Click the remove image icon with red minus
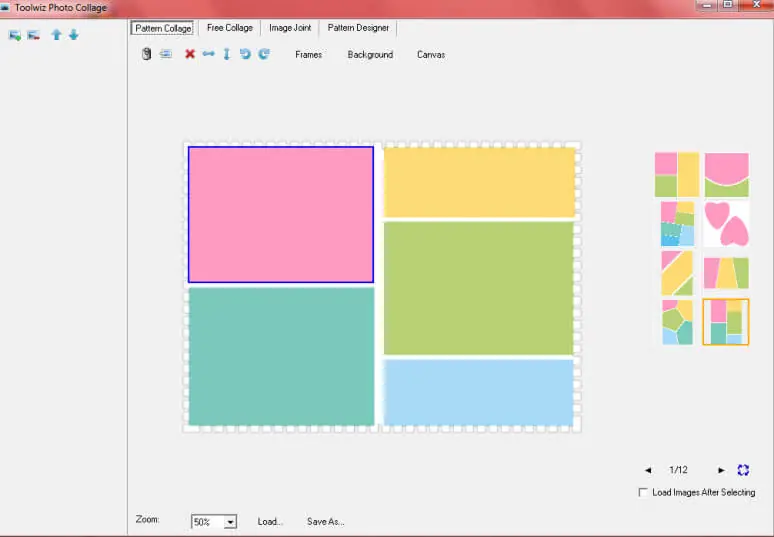 (34, 35)
